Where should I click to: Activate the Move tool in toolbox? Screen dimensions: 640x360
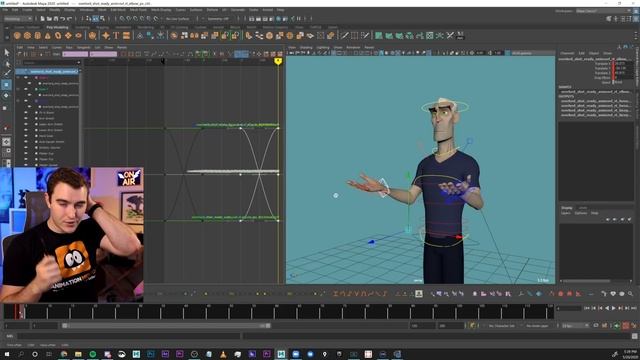click(x=7, y=84)
